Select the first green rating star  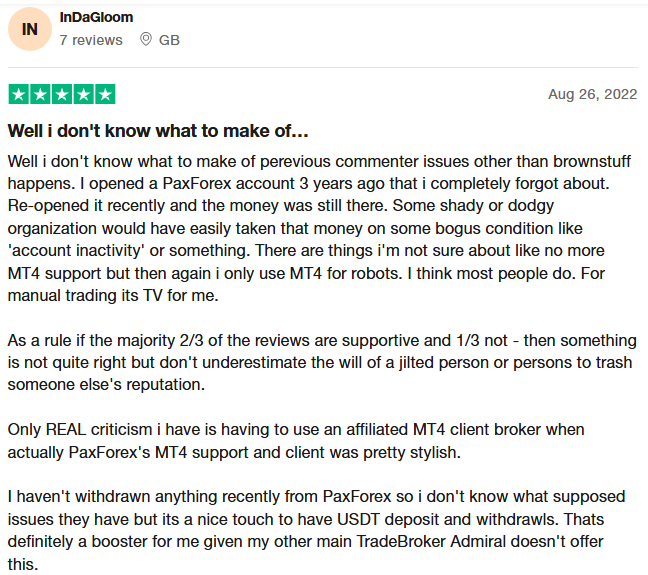point(19,94)
